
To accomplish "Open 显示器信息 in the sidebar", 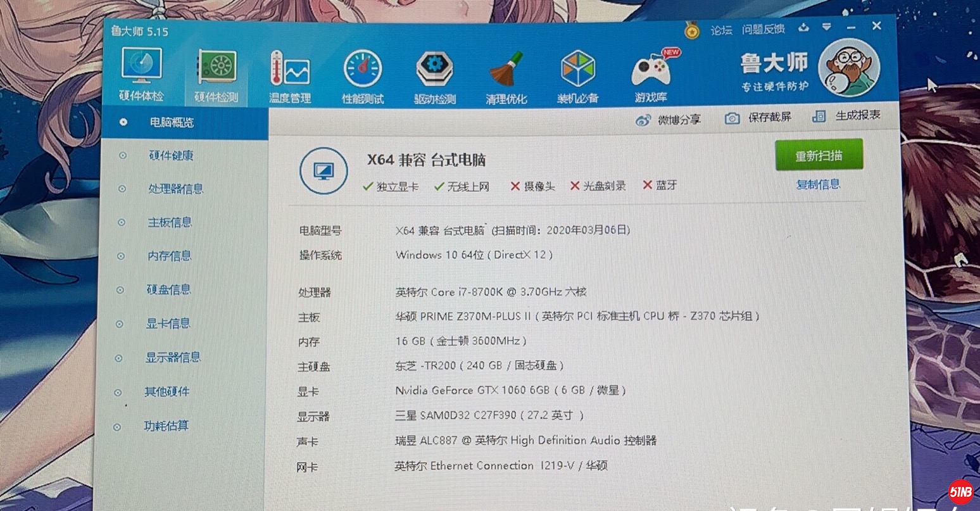I will click(173, 357).
